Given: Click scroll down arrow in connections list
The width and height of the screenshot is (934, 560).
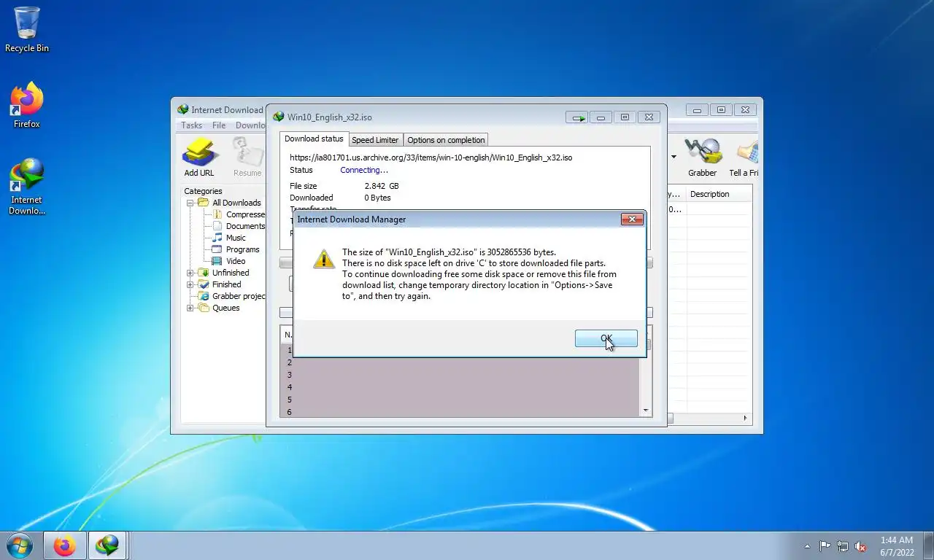Looking at the screenshot, I should pos(645,411).
